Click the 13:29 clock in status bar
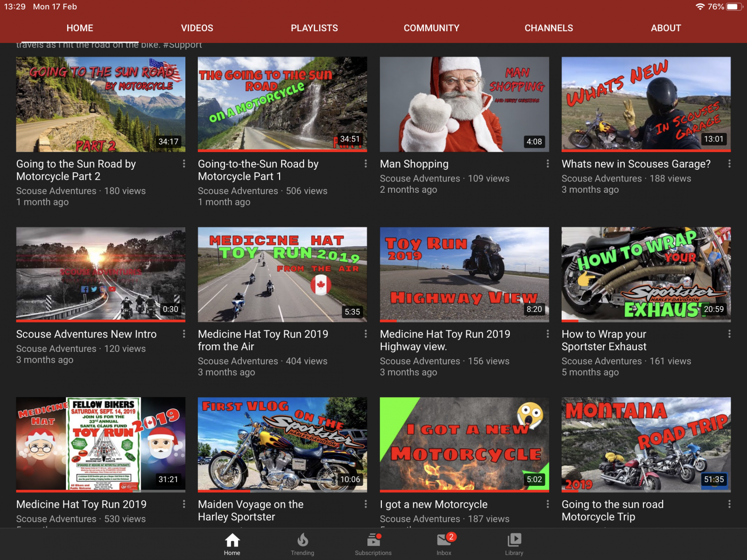Screen dimensions: 747x560 [x=15, y=7]
